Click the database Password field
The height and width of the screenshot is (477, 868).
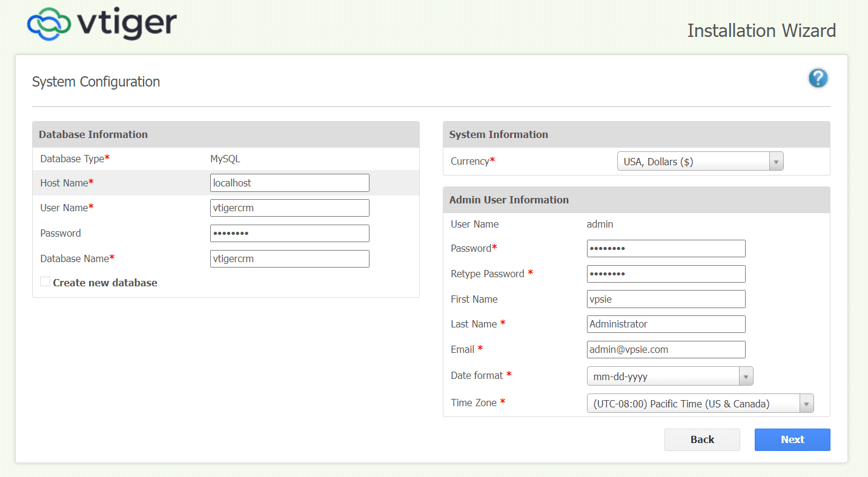(x=290, y=234)
